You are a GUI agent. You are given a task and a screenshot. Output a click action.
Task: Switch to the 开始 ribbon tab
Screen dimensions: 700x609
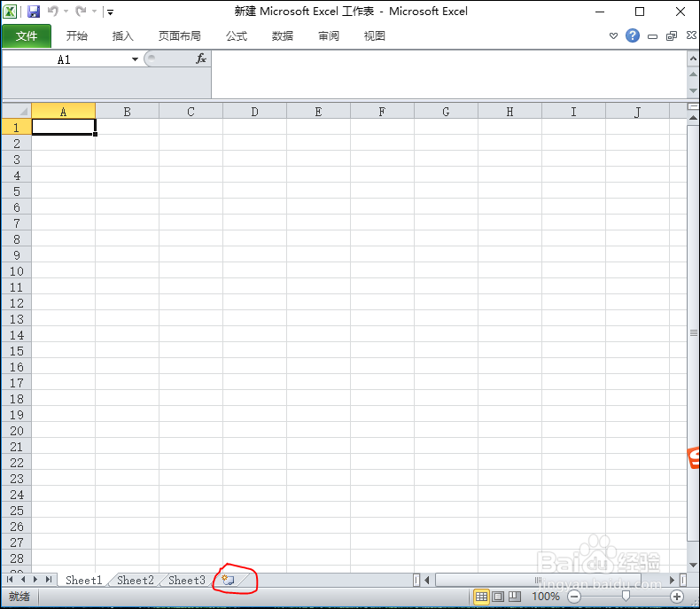click(x=77, y=35)
